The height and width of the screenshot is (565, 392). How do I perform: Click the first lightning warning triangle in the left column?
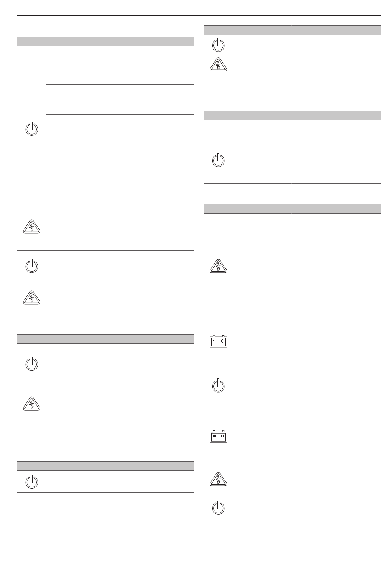click(x=32, y=227)
